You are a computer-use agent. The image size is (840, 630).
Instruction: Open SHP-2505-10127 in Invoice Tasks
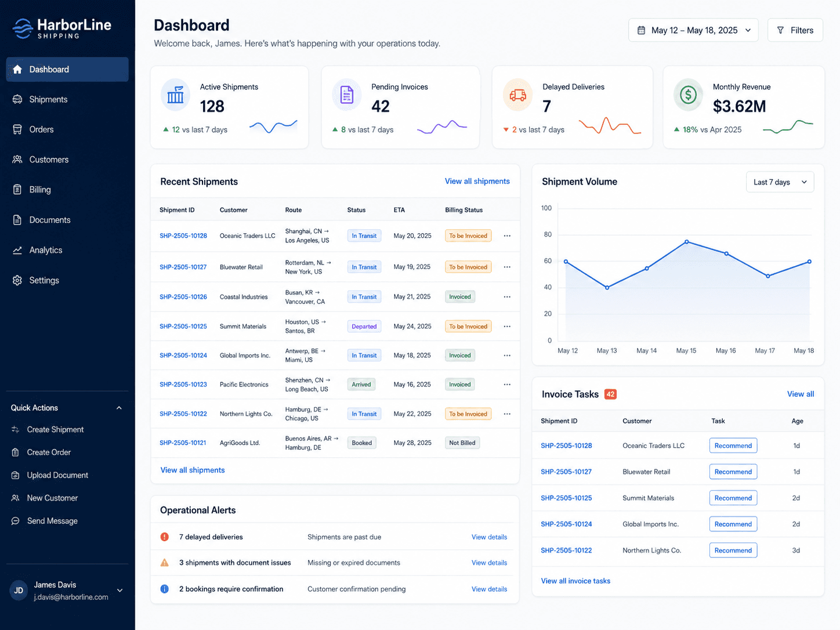(566, 472)
